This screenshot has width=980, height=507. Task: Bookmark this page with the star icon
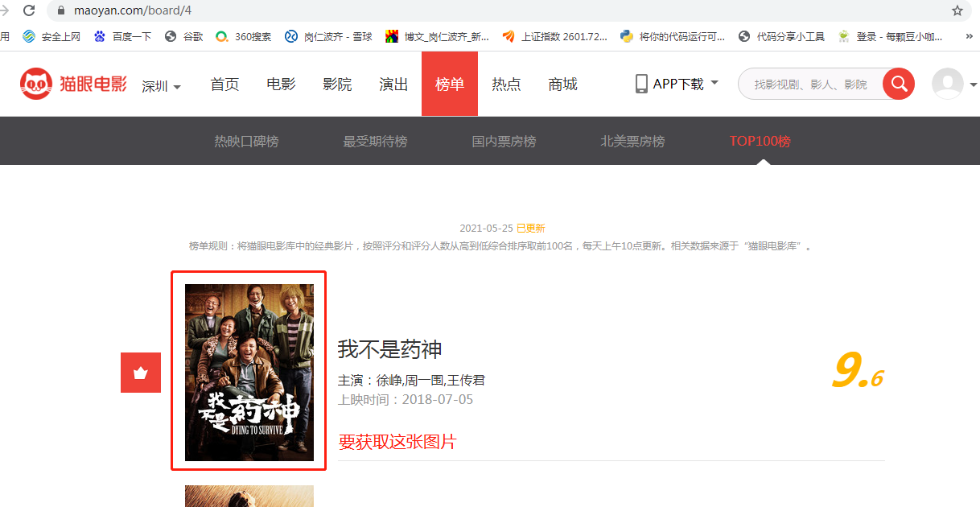957,10
